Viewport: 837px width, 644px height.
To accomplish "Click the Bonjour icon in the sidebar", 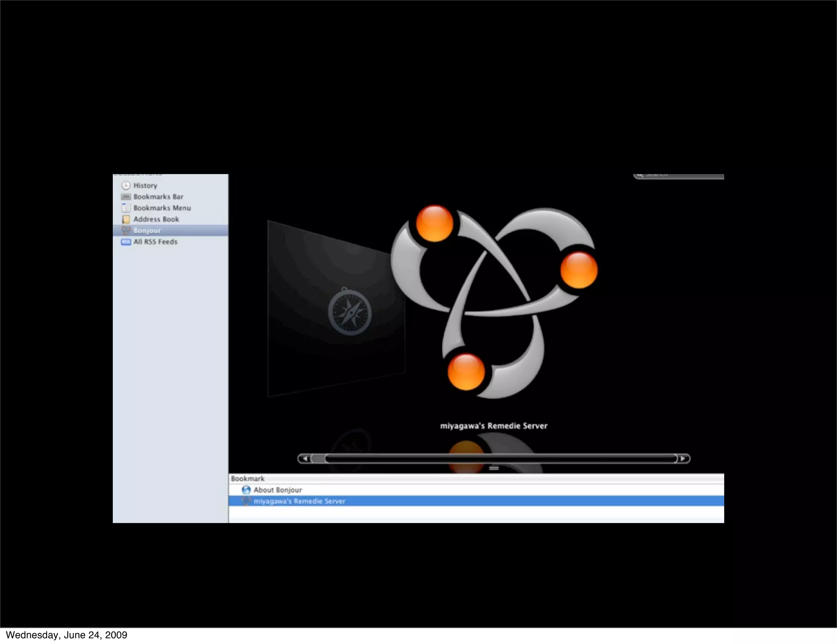I will pyautogui.click(x=126, y=230).
